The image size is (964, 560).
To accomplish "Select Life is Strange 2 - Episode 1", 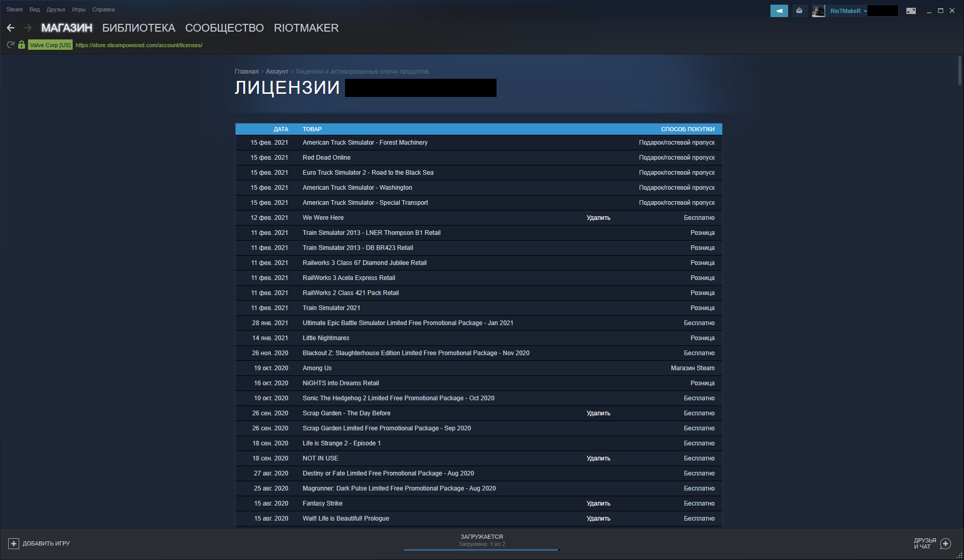I will 341,443.
